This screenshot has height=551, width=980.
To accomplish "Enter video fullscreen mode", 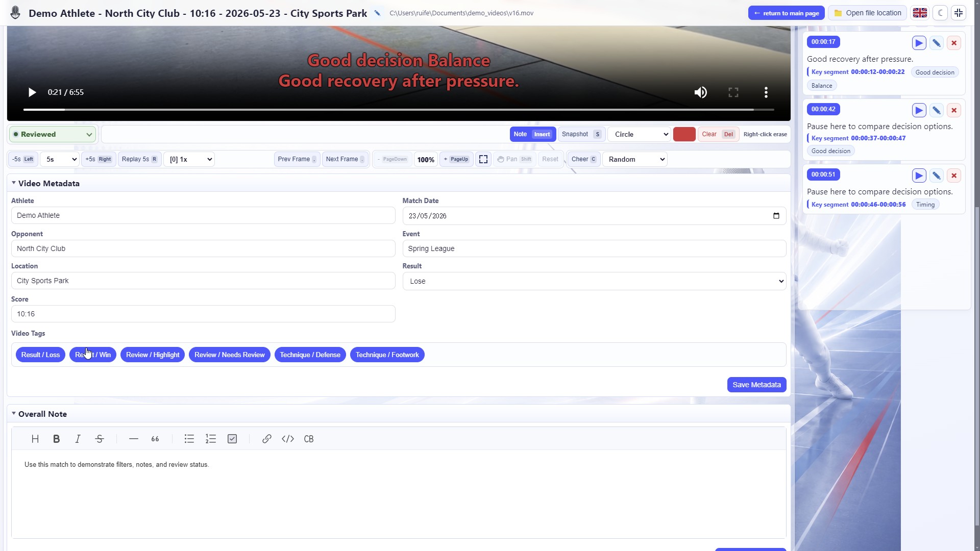I will 733,92.
